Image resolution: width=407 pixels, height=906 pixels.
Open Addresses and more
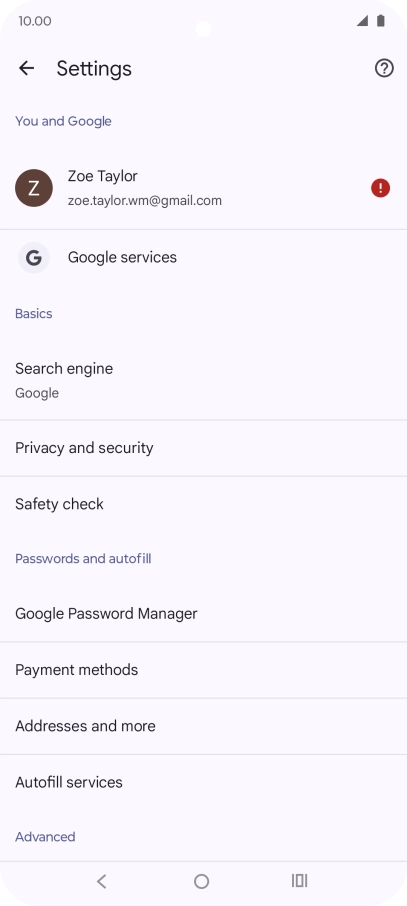(204, 726)
